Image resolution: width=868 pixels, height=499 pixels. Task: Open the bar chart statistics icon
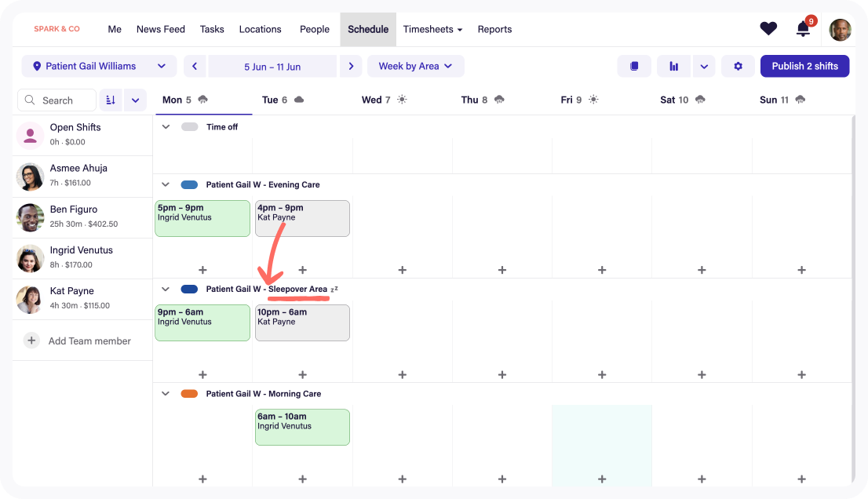tap(673, 67)
